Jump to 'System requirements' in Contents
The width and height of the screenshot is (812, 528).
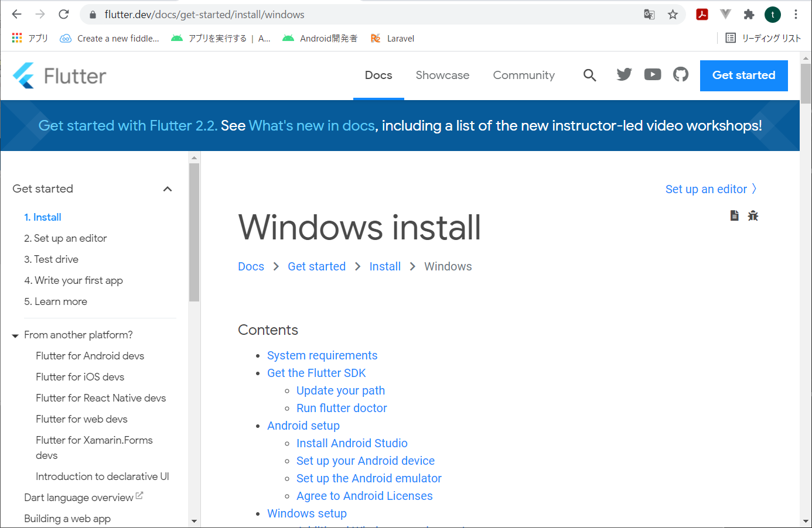pyautogui.click(x=322, y=355)
